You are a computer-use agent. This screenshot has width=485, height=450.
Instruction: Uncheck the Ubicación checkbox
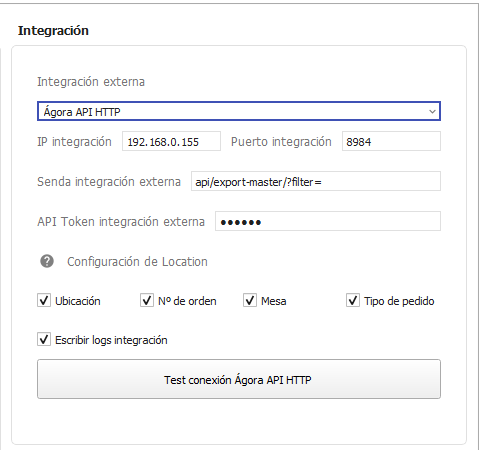click(x=44, y=300)
